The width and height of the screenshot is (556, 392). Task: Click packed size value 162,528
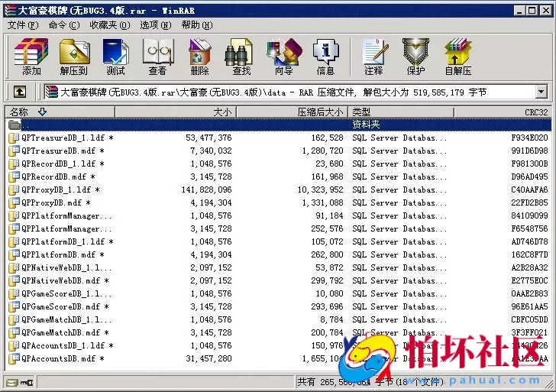point(328,138)
